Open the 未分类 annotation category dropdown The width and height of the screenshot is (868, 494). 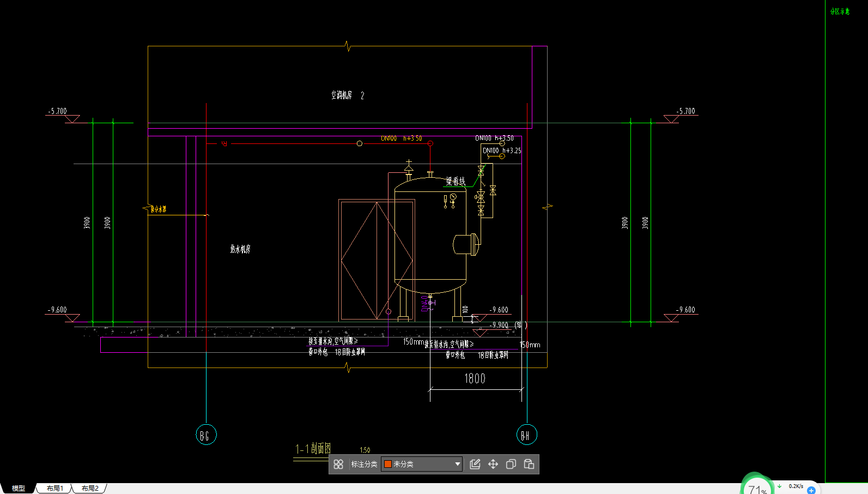422,464
